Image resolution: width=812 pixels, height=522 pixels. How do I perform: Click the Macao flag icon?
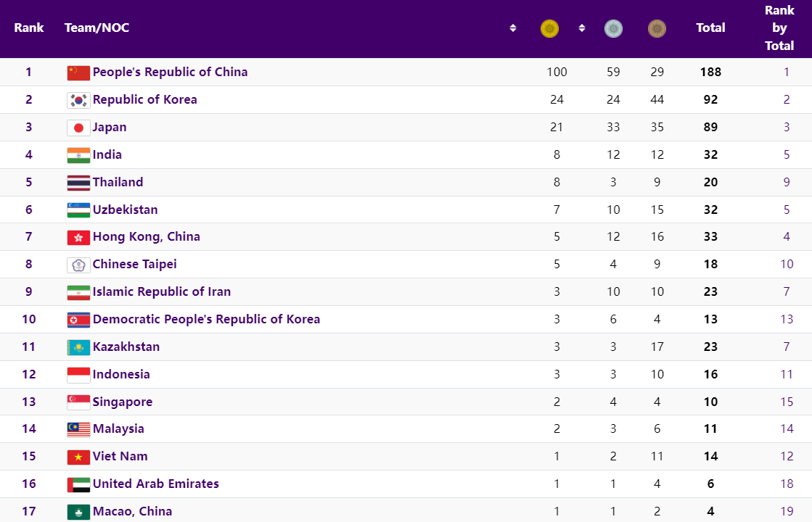tap(78, 512)
